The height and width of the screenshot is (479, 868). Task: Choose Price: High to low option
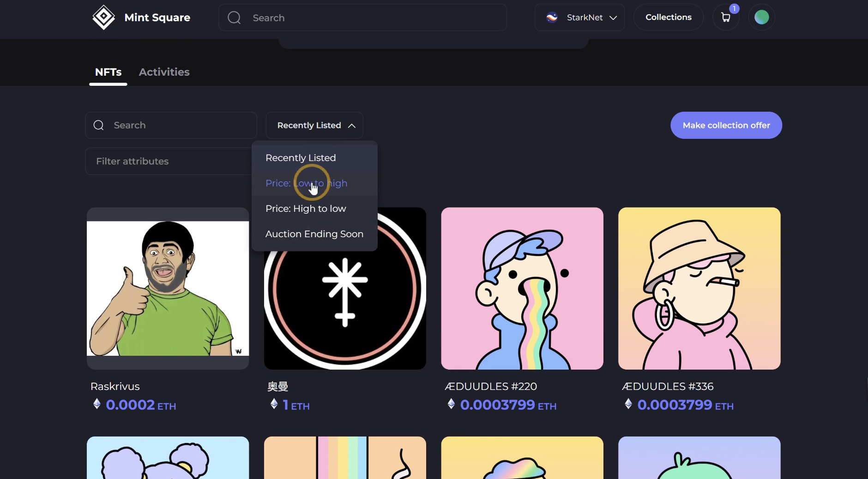pyautogui.click(x=314, y=209)
